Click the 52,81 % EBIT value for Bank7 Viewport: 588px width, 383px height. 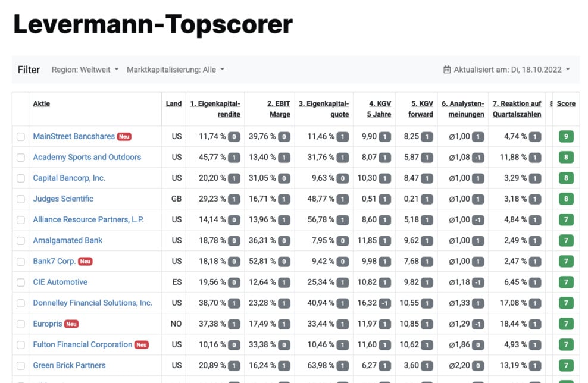[262, 261]
